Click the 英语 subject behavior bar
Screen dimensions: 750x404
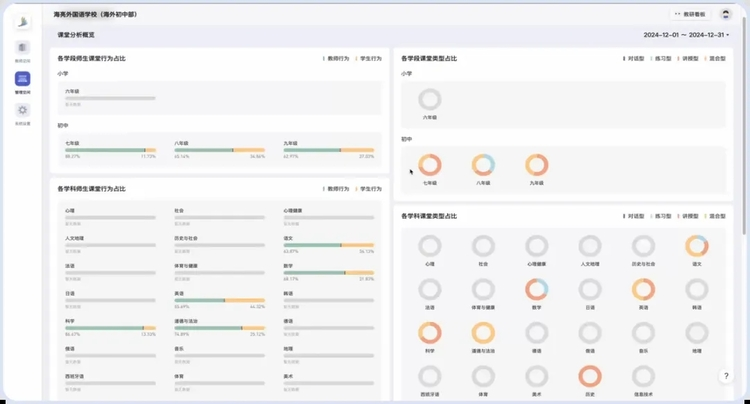(219, 300)
